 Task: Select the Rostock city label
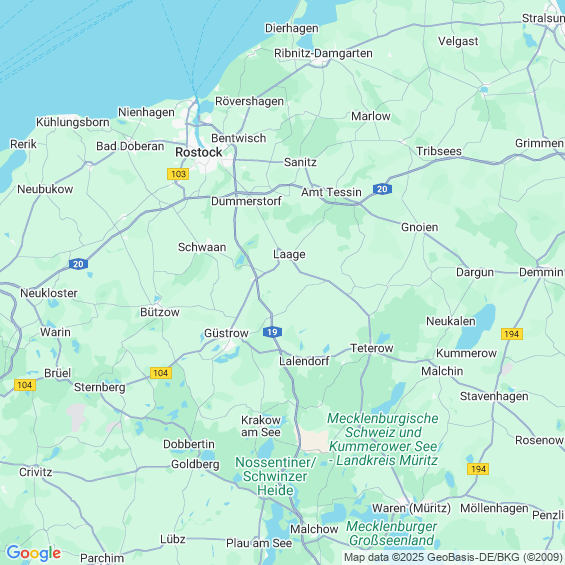click(199, 152)
